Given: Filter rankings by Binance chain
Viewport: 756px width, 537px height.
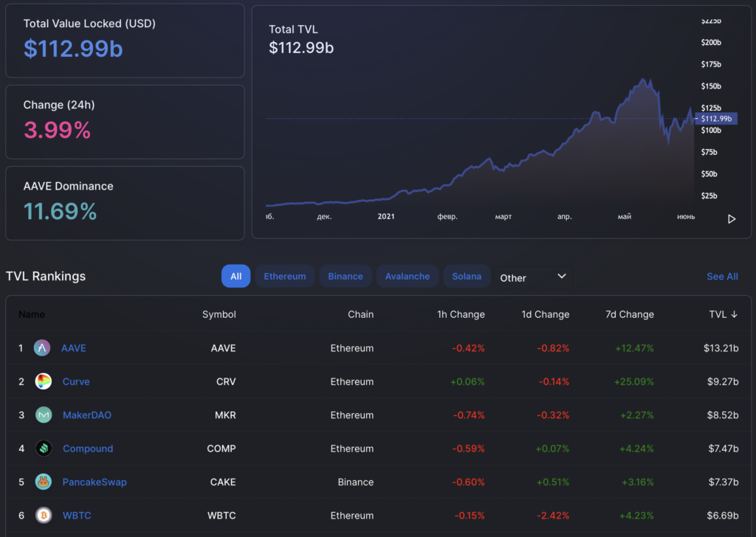Looking at the screenshot, I should (x=346, y=277).
